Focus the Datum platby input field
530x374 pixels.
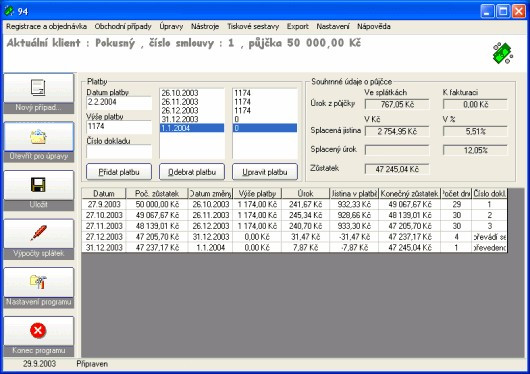pyautogui.click(x=119, y=102)
